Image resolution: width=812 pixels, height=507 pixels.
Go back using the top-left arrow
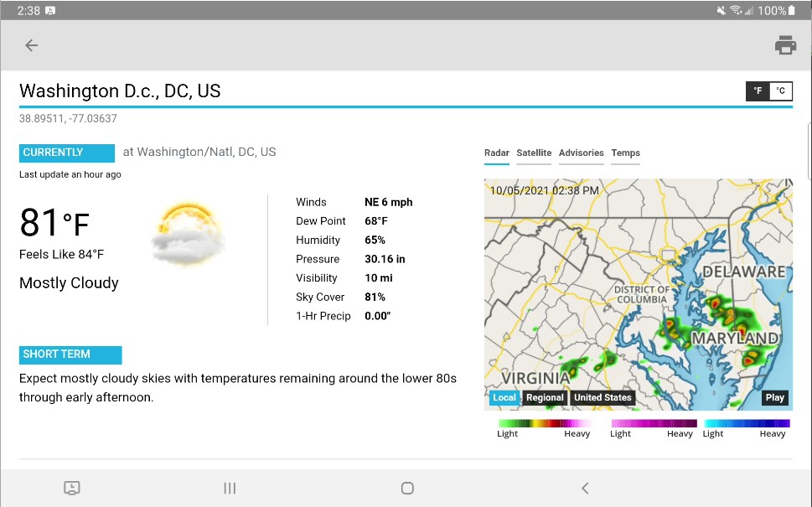[32, 45]
